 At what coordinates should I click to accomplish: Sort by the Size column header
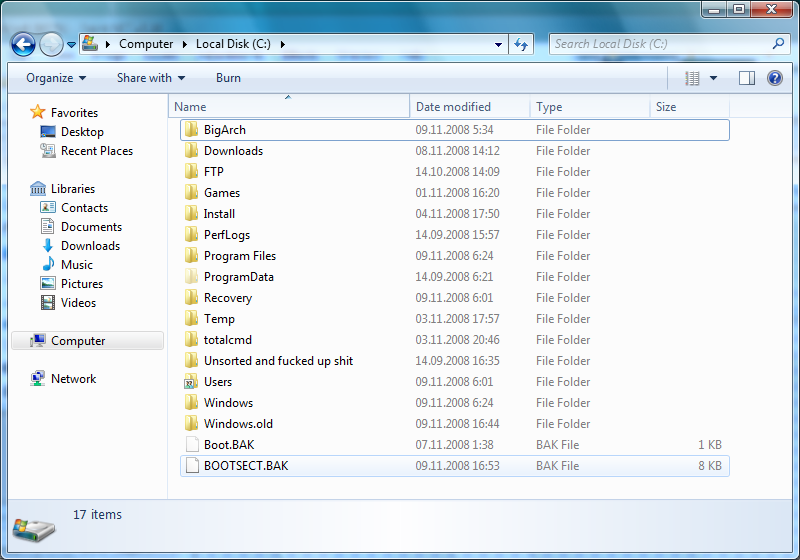690,107
